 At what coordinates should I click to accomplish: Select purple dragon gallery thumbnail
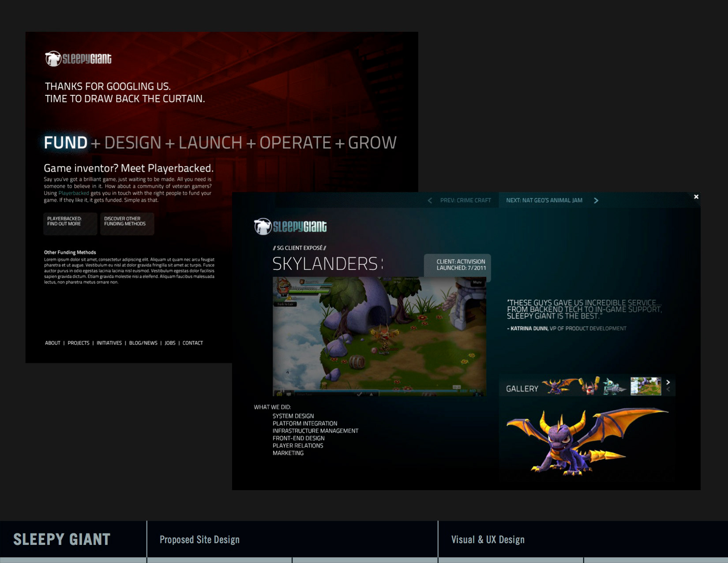click(x=560, y=386)
